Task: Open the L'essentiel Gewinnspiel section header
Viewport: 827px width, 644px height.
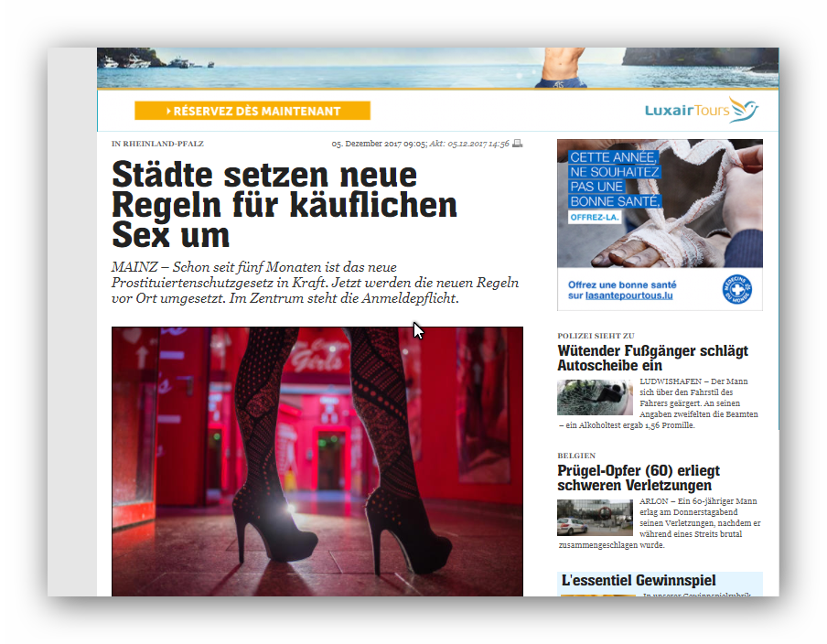Action: pyautogui.click(x=638, y=581)
